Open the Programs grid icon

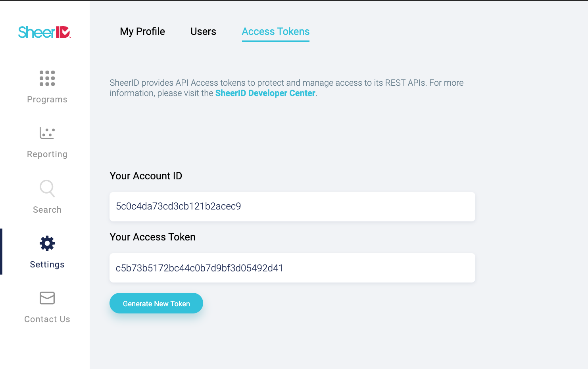(47, 78)
